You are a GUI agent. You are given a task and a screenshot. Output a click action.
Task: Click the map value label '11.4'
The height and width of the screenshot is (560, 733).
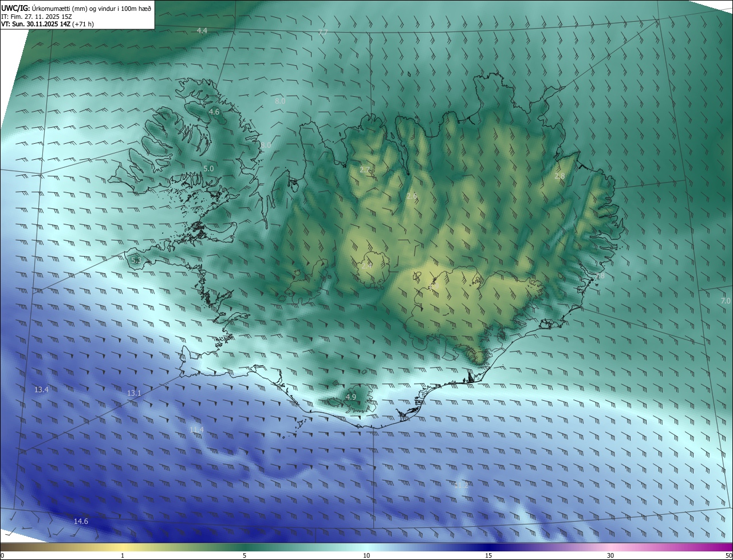click(x=196, y=430)
